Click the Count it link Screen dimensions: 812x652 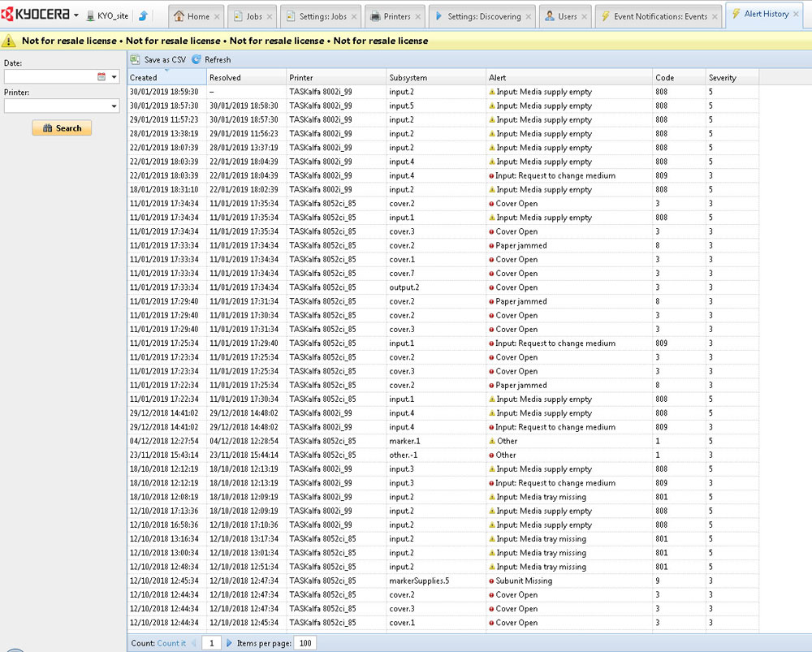tap(171, 643)
